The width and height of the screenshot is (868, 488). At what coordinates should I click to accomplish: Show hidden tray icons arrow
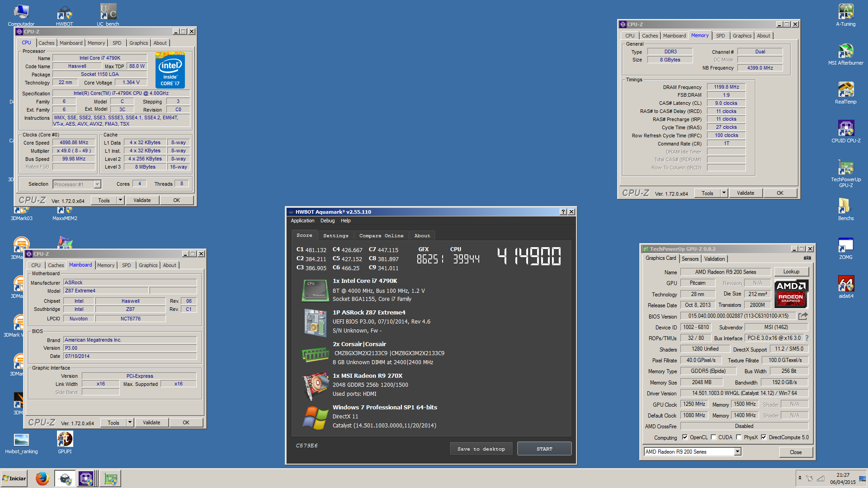coord(800,478)
